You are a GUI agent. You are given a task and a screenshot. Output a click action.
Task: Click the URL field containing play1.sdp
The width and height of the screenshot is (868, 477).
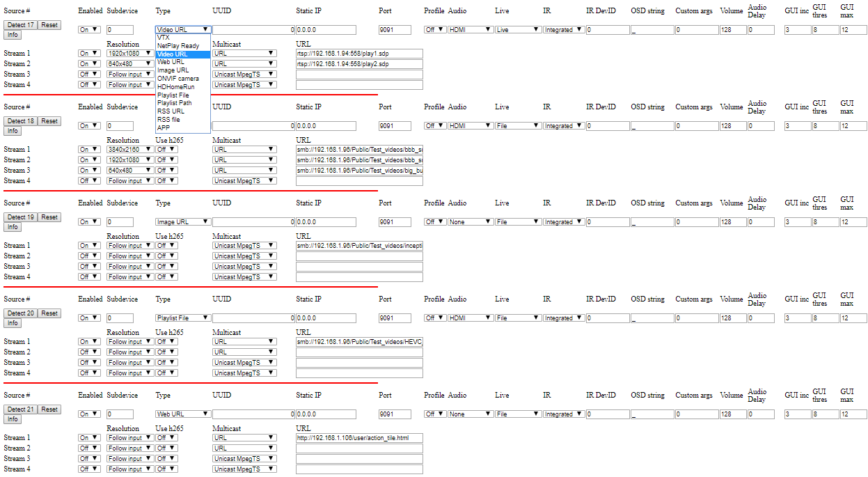[359, 54]
